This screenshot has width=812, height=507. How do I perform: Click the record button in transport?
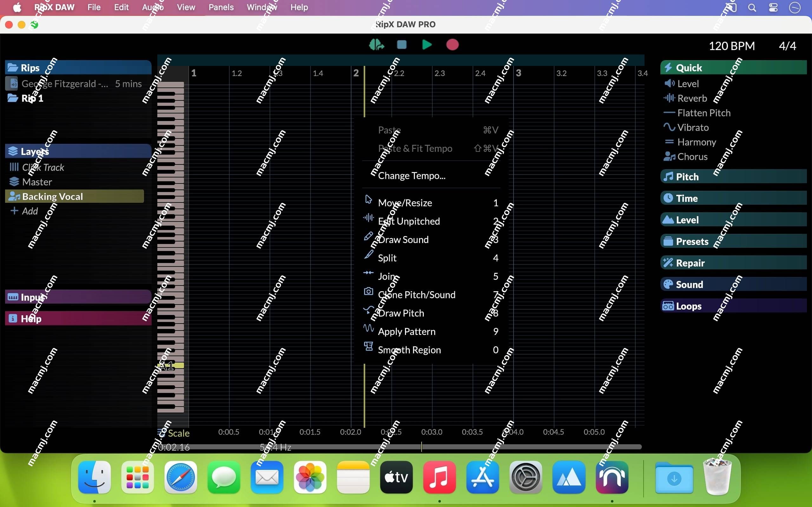pyautogui.click(x=454, y=45)
